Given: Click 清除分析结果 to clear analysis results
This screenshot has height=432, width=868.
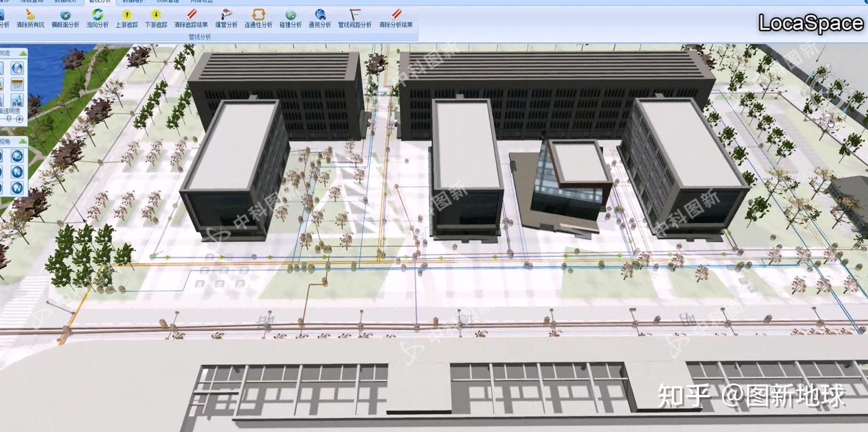Looking at the screenshot, I should coord(396,19).
